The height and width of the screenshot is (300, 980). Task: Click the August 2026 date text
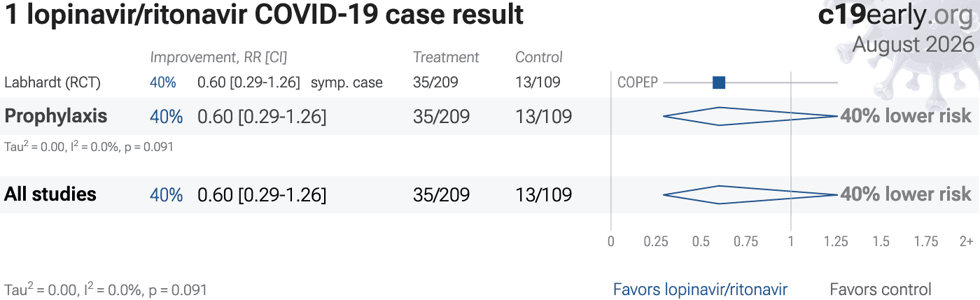tap(913, 45)
